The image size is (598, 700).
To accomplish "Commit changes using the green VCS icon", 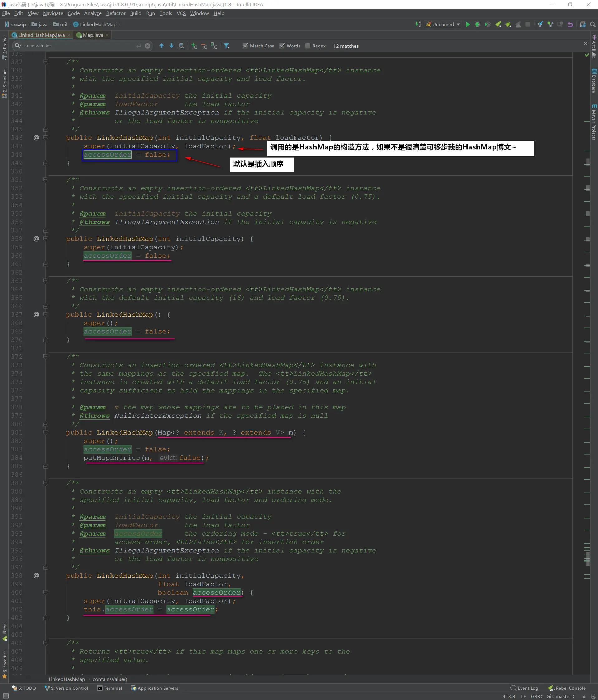I will click(550, 24).
